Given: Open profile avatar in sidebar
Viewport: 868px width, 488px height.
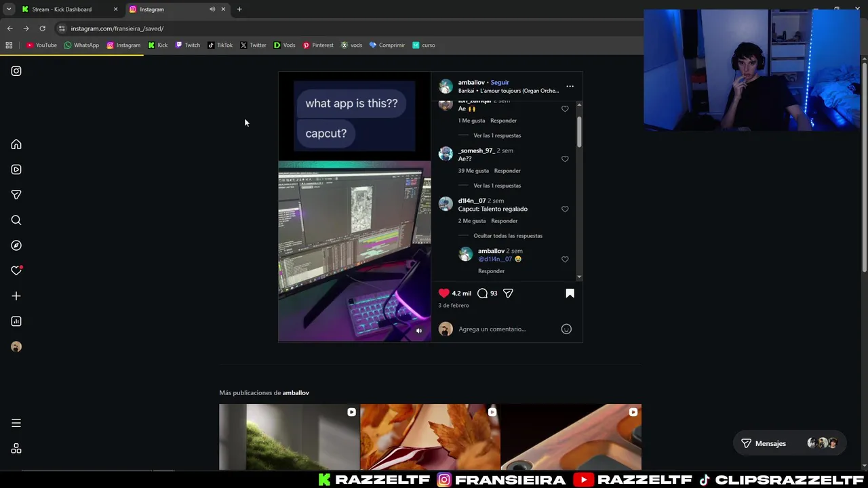Looking at the screenshot, I should tap(16, 347).
